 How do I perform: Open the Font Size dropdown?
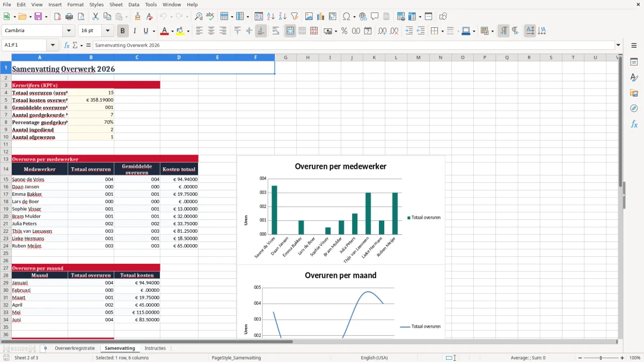pyautogui.click(x=108, y=31)
